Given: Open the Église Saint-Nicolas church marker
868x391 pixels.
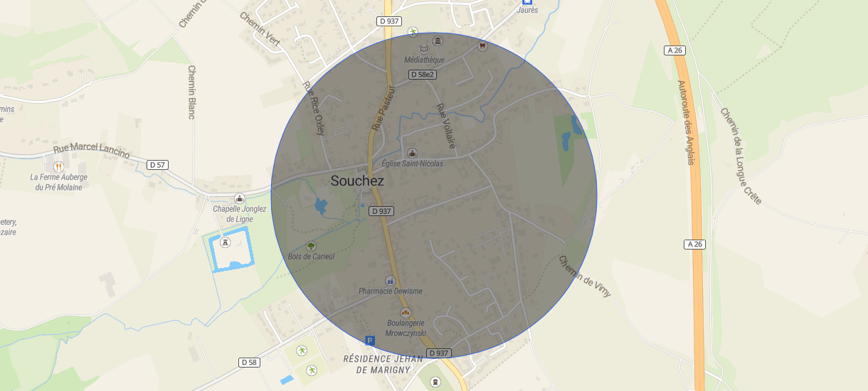Looking at the screenshot, I should (x=412, y=153).
